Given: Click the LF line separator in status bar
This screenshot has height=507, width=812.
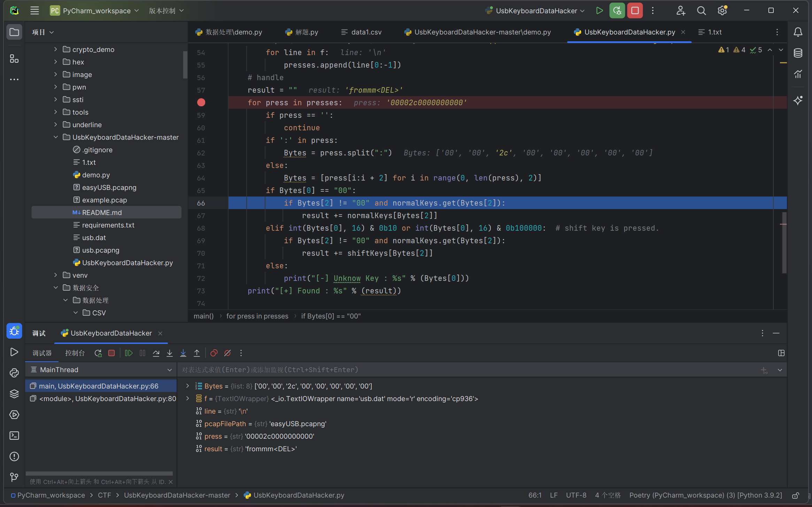Looking at the screenshot, I should tap(554, 495).
